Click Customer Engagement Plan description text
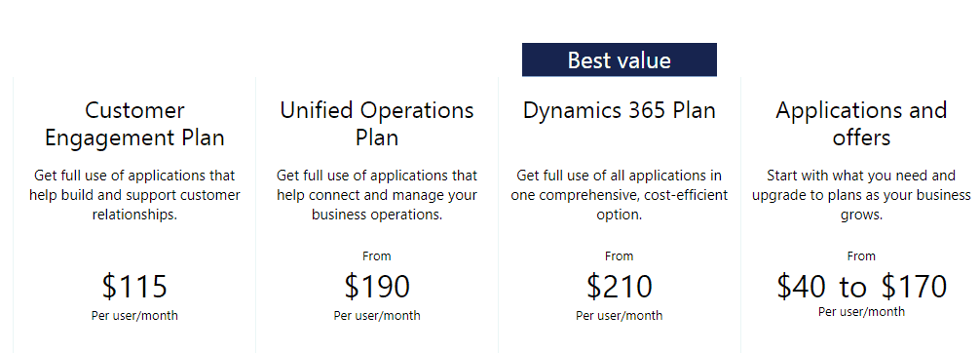 coord(134,195)
